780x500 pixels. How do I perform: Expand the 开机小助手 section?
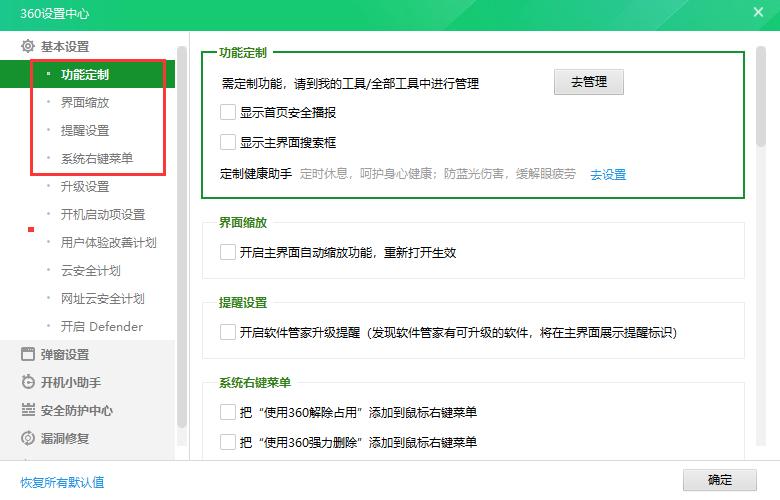(x=71, y=382)
